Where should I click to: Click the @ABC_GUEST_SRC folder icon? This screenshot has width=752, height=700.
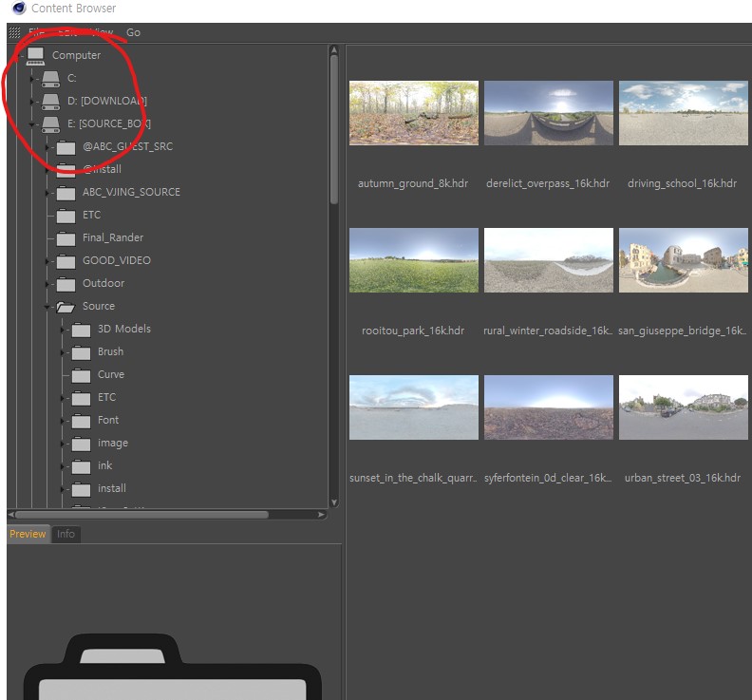(66, 147)
